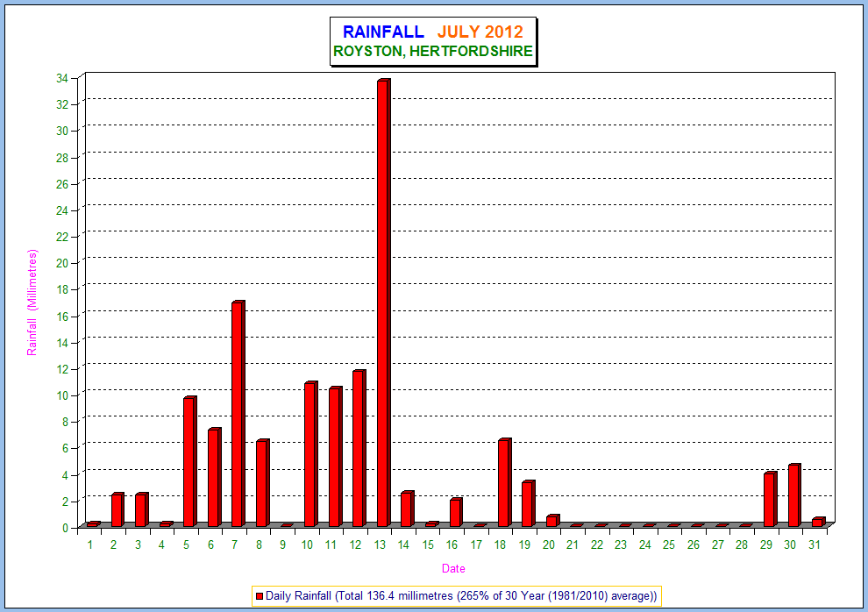Viewport: 868px width, 612px height.
Task: Click the x-axis date label 25
Action: click(x=669, y=545)
